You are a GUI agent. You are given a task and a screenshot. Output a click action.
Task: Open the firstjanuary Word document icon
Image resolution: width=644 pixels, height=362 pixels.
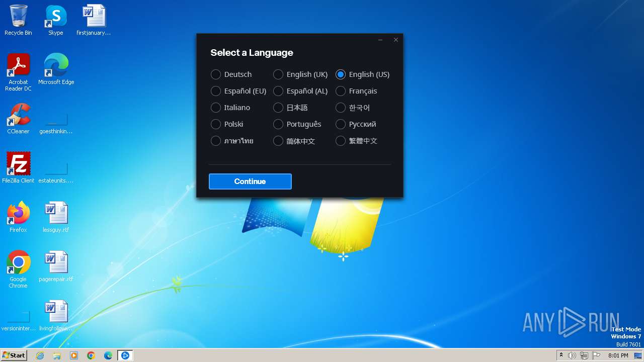(x=94, y=21)
